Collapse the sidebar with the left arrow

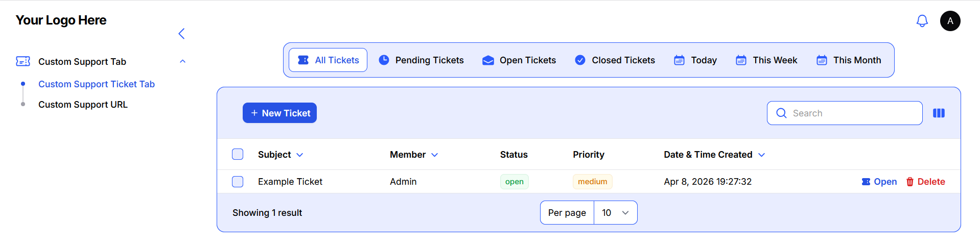[x=181, y=34]
